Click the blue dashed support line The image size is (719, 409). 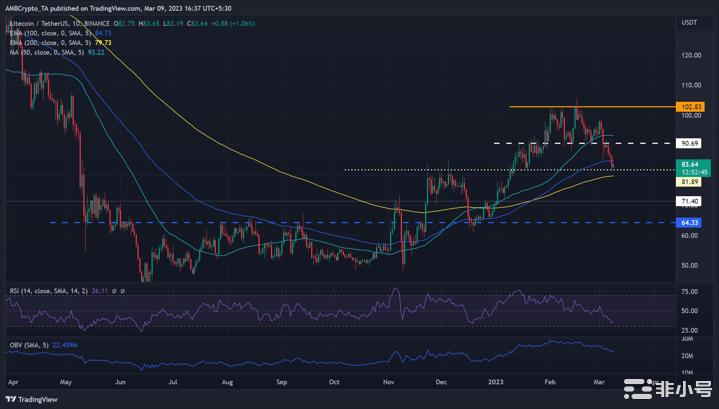tap(300, 222)
